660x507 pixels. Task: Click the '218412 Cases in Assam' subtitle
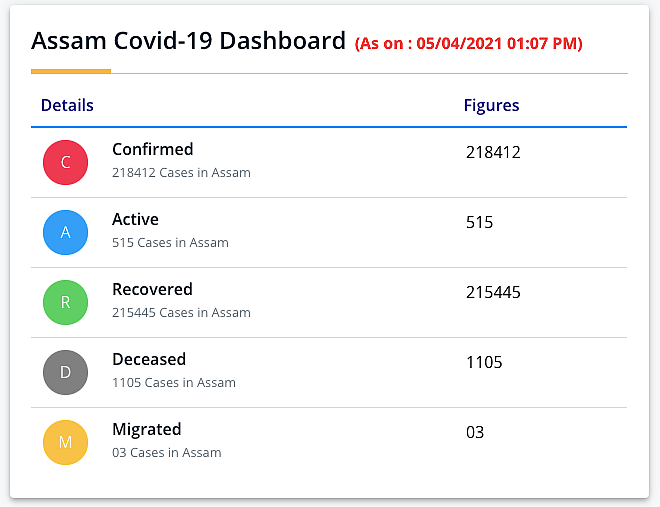pos(181,173)
